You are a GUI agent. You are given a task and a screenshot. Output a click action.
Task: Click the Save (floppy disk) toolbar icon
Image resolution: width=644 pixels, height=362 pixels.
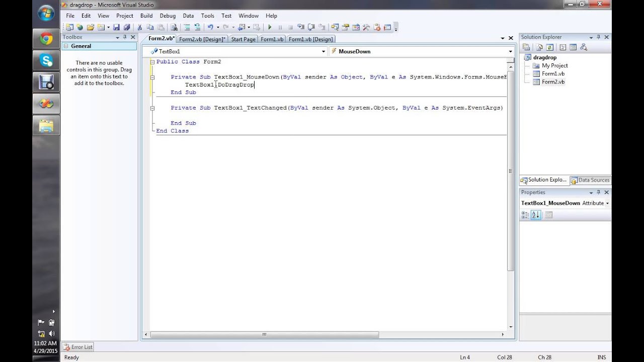pos(116,28)
